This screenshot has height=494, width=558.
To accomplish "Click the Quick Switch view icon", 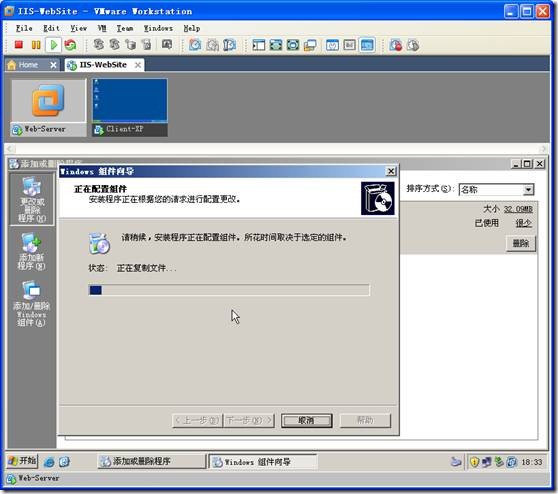I will pyautogui.click(x=276, y=45).
